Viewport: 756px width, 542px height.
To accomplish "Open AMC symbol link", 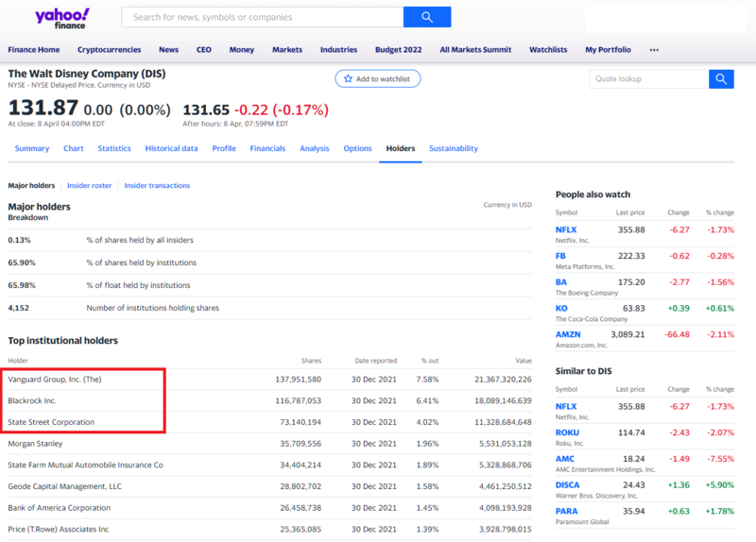I will point(564,459).
